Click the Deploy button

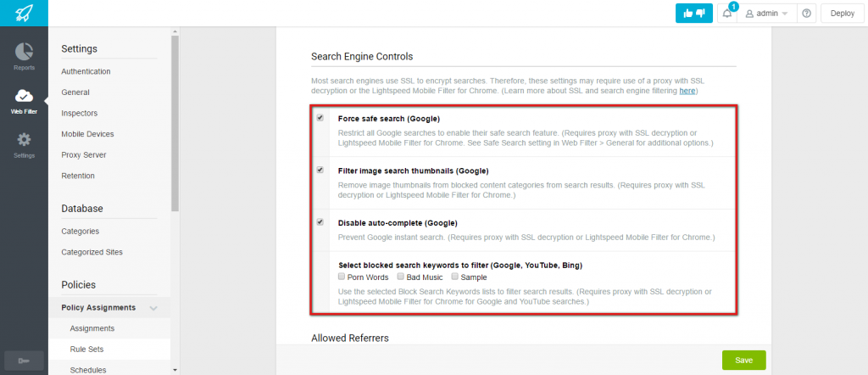coord(843,14)
